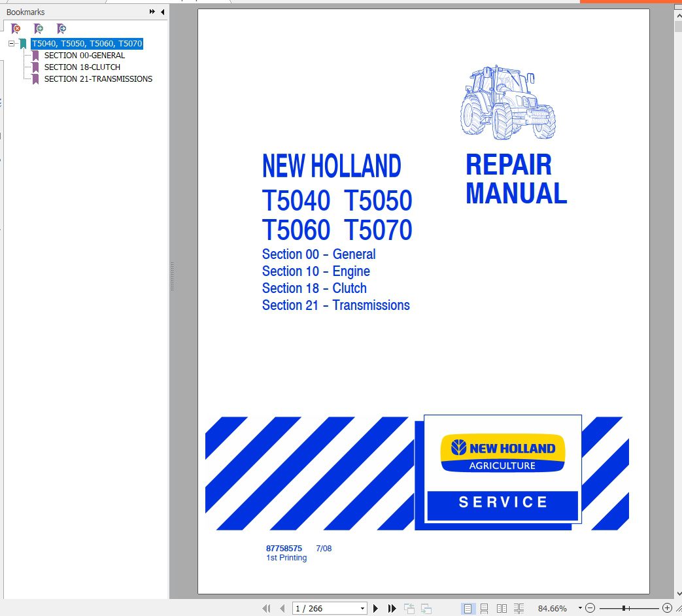Click the teal bookmark icon for T5040 root
The image size is (682, 616).
(23, 44)
